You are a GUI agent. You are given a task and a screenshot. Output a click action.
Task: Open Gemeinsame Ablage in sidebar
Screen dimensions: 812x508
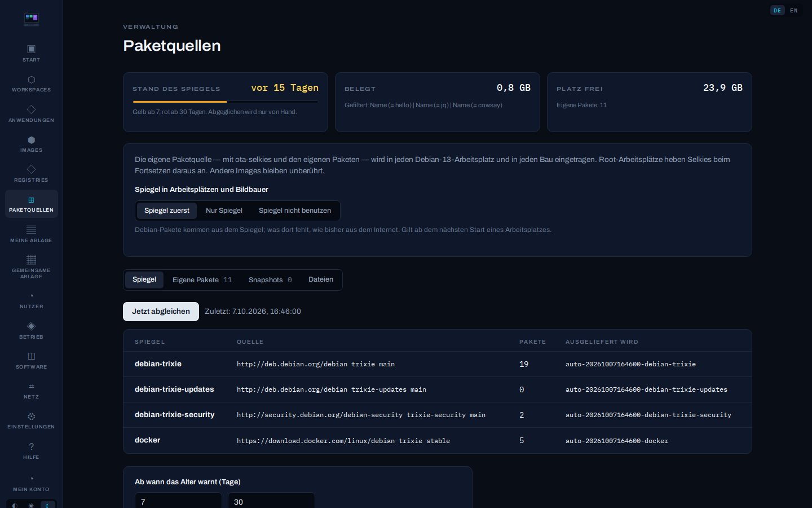pos(32,267)
